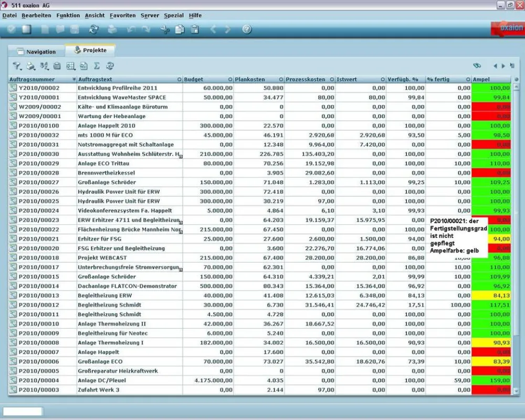Click the right triangle pager arrow

point(503,66)
